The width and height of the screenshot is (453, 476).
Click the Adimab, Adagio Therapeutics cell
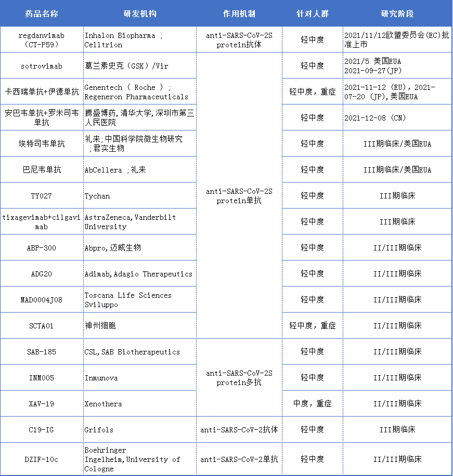point(140,274)
